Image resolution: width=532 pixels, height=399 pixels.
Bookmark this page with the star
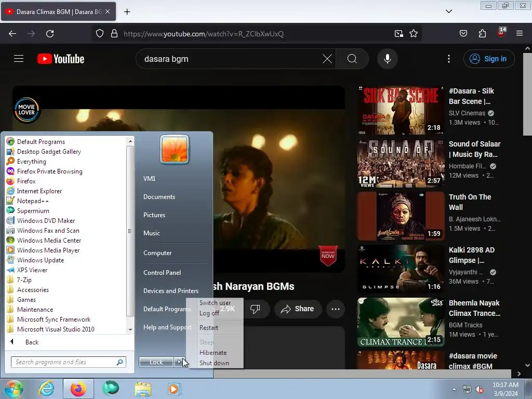coord(413,34)
